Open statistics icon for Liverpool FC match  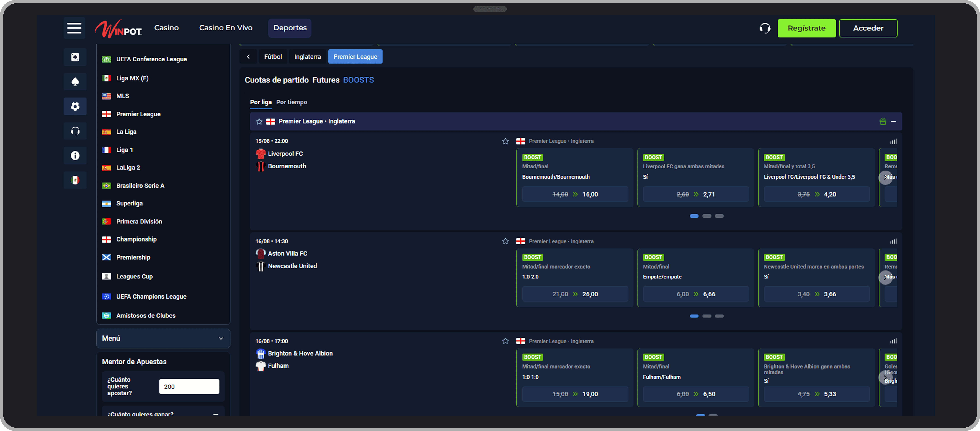tap(893, 141)
